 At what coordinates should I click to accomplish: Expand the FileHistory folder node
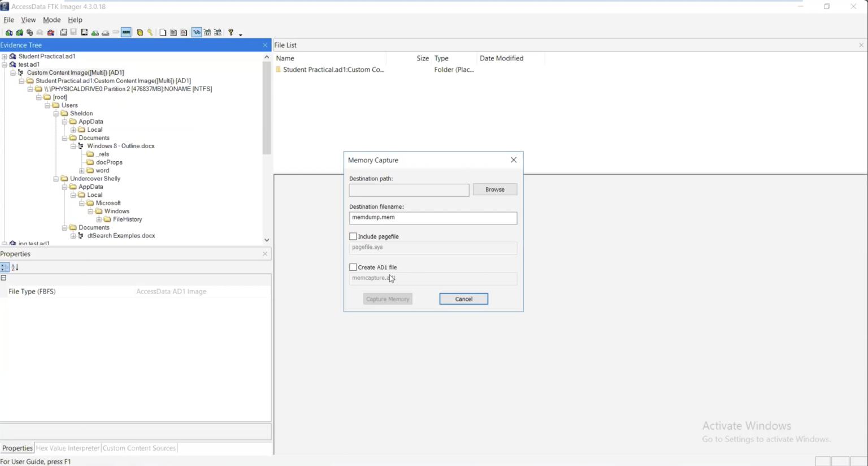[x=99, y=219]
